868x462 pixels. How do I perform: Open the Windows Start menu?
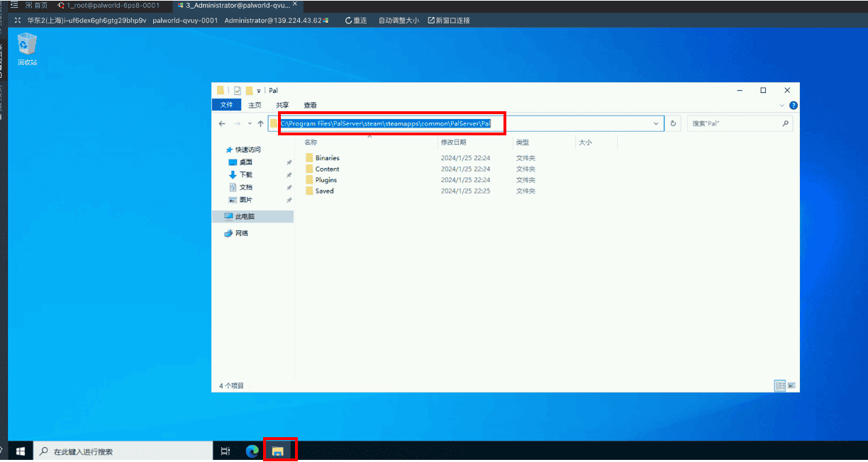20,451
